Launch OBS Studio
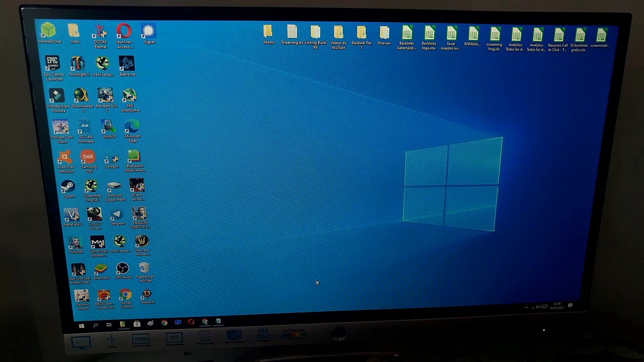Viewport: 644px width, 362px height. pyautogui.click(x=123, y=271)
